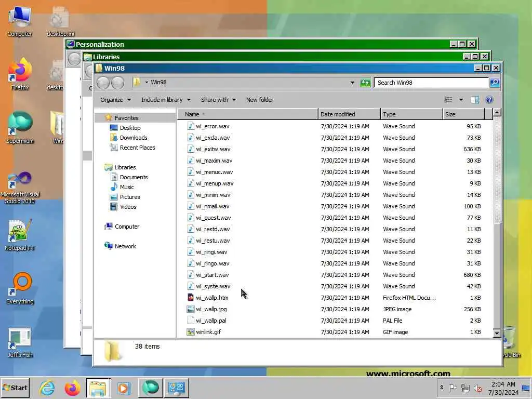532x399 pixels.
Task: Select wi_wallp.htm Firefox HTML file icon
Action: pos(191,298)
